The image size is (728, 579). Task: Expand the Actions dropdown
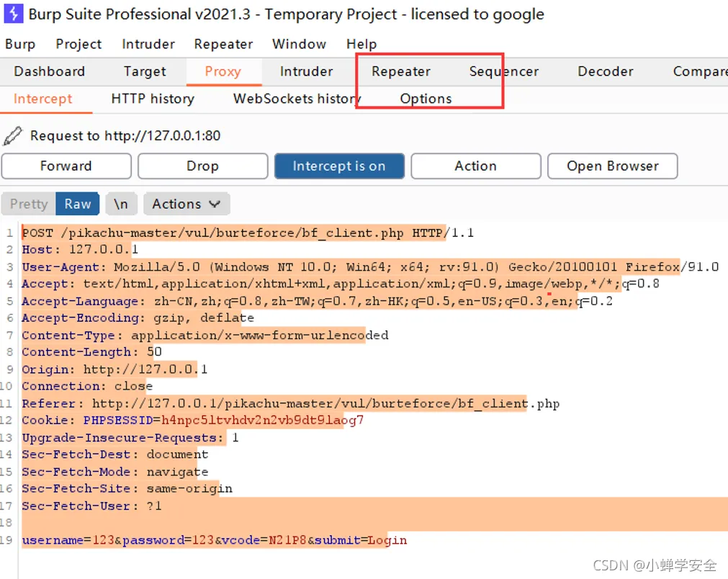186,204
